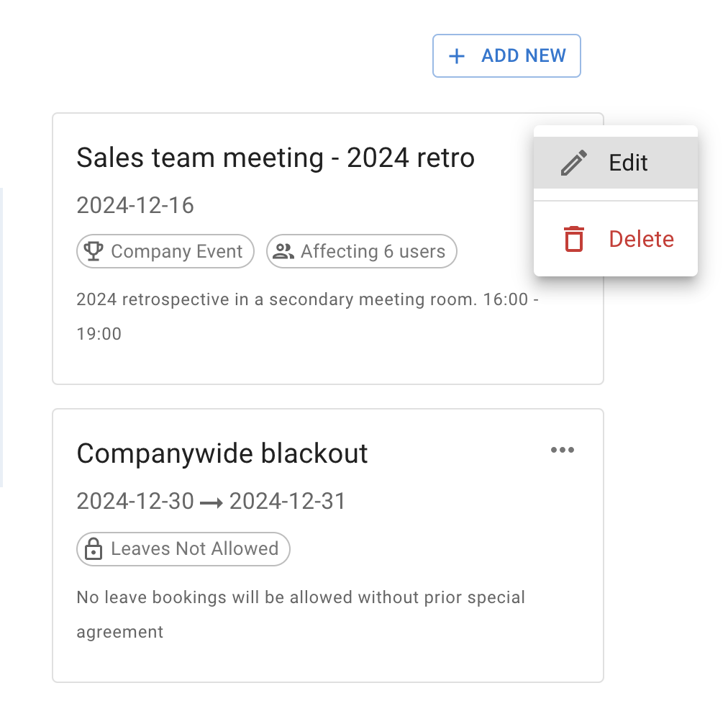Click the people icon on Affecting 6 users chip
Viewport: 728px width, 701px height.
[x=283, y=251]
